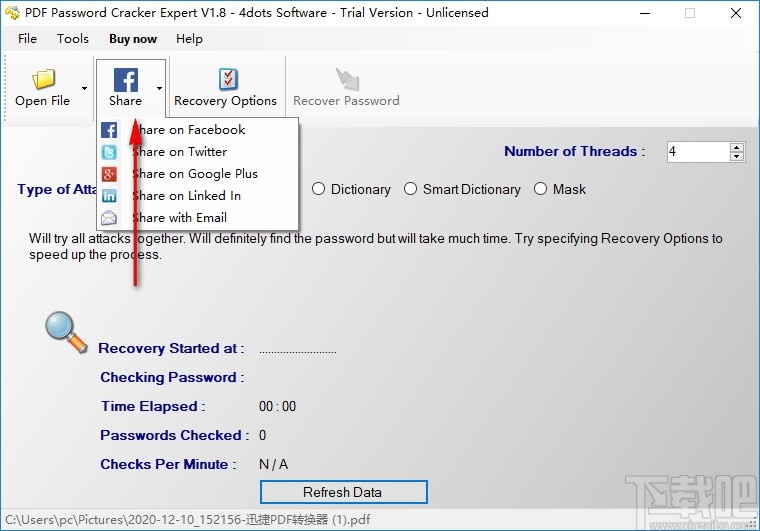Open the File menu
This screenshot has height=531, width=760.
pos(27,39)
